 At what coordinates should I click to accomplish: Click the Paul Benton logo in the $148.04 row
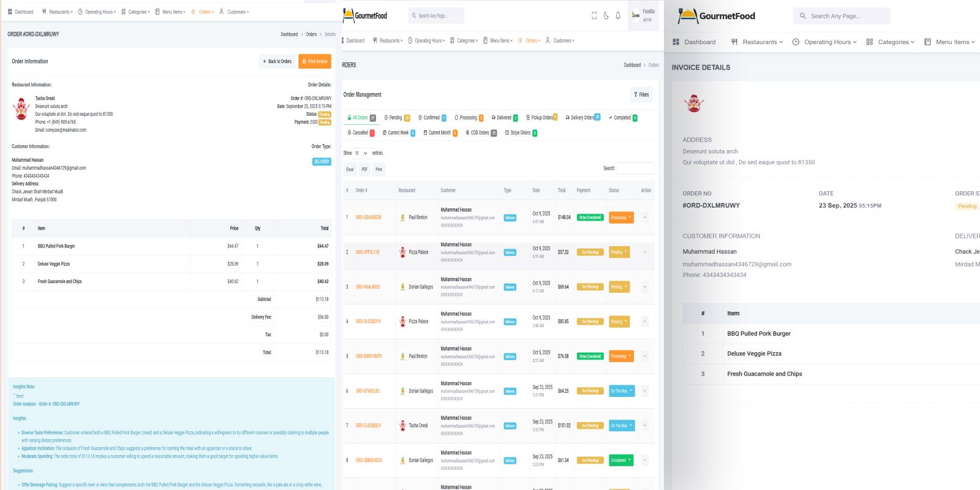coord(402,217)
